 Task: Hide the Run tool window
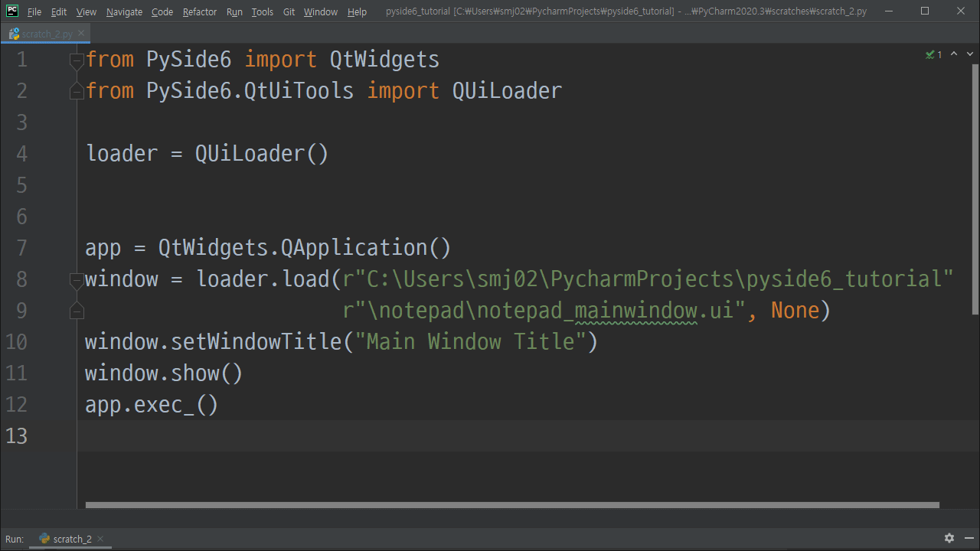click(969, 539)
